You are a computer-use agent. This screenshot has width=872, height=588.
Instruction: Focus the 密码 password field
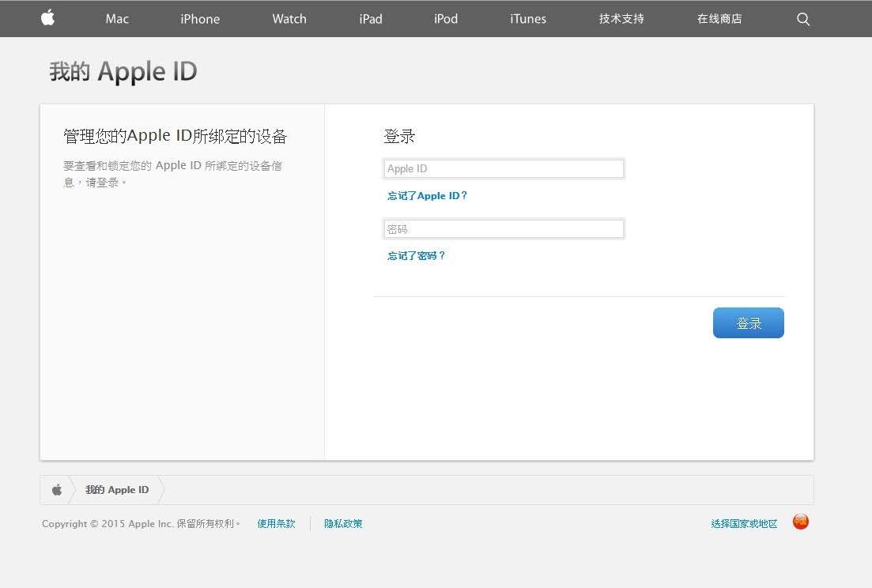(504, 229)
